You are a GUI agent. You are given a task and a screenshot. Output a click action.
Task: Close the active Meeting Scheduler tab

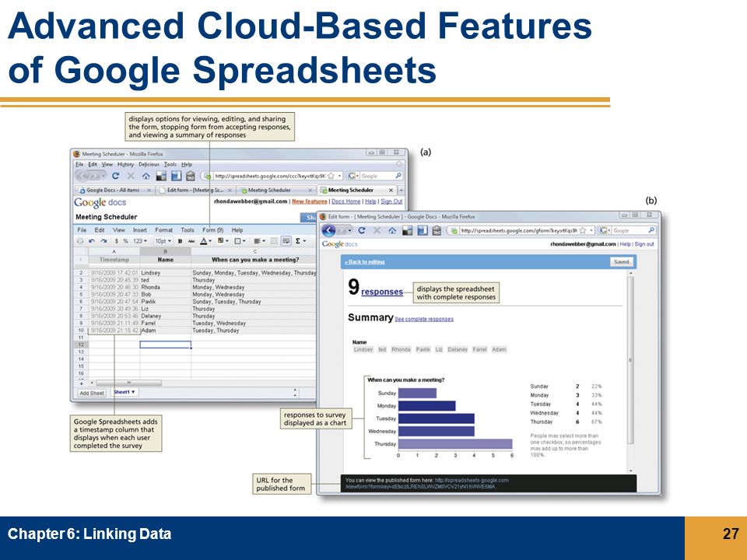(391, 190)
